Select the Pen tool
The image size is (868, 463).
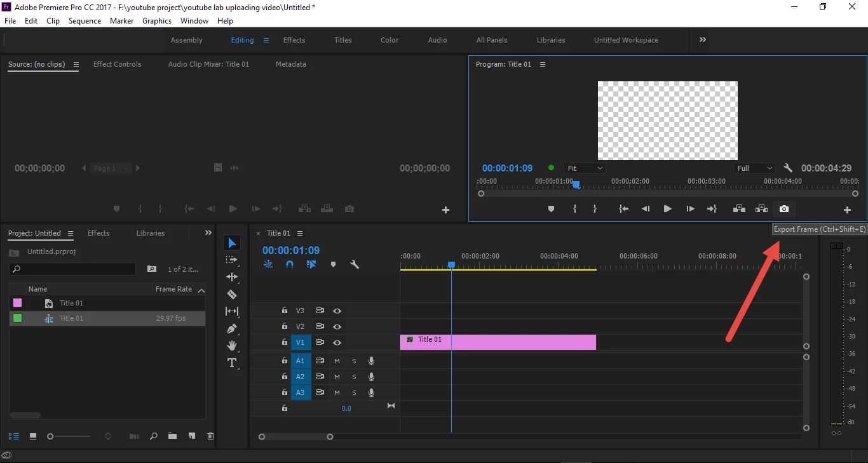(x=232, y=328)
